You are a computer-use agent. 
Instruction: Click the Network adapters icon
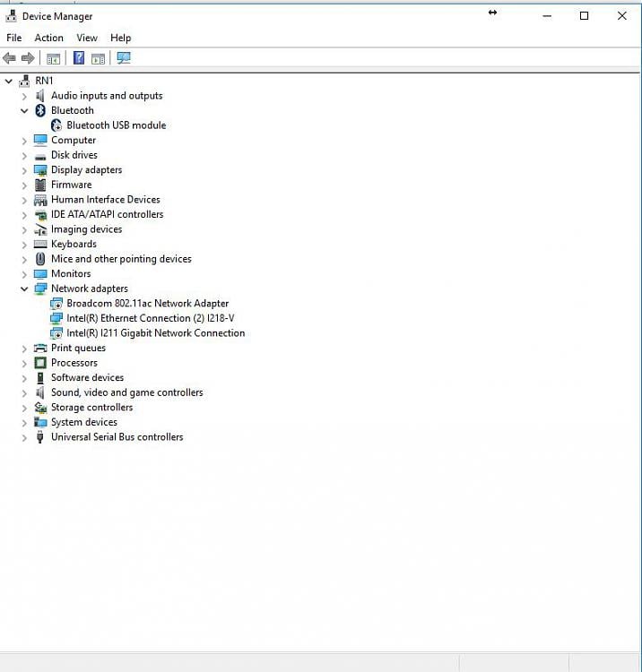tap(40, 289)
